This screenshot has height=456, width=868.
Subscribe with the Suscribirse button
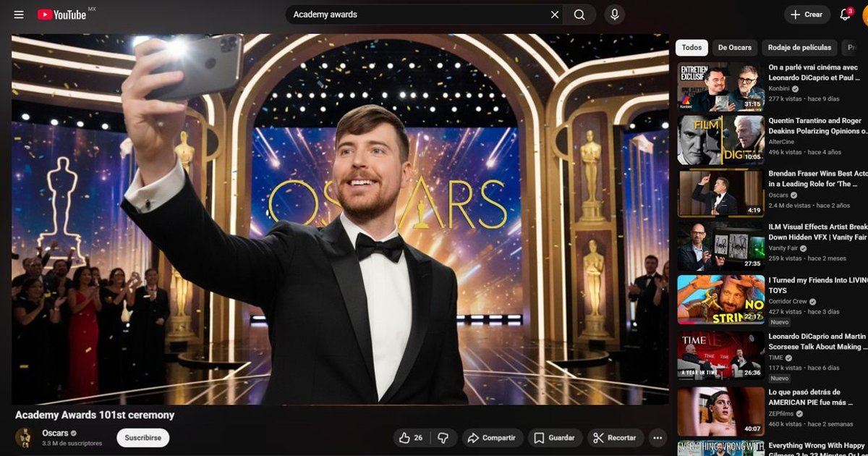pos(142,438)
